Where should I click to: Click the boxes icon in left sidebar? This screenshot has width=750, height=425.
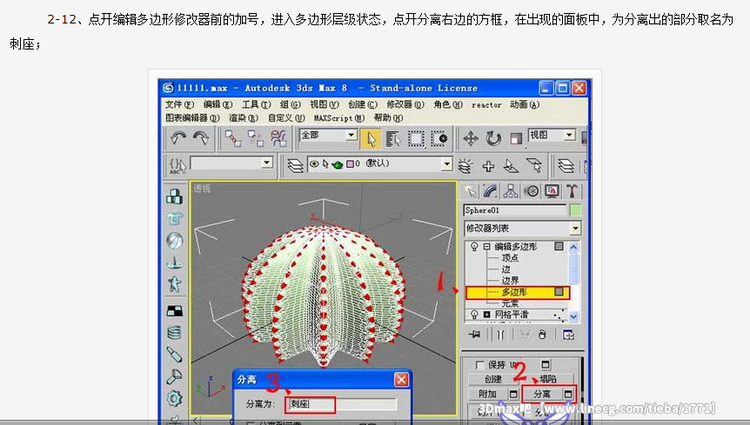click(x=175, y=196)
